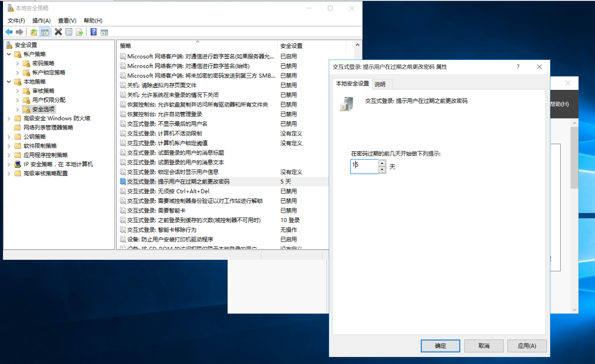Decrease days with the spinner down arrow
The height and width of the screenshot is (364, 595).
click(x=382, y=170)
